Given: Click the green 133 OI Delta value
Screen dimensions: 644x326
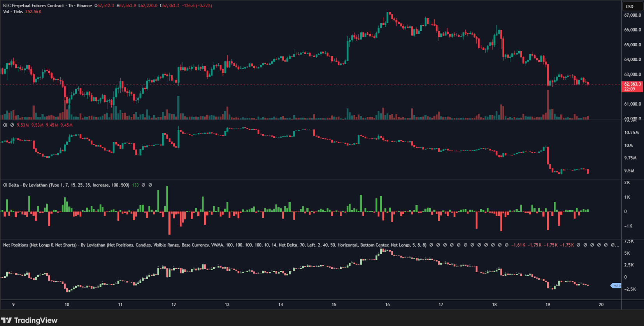Looking at the screenshot, I should [135, 185].
